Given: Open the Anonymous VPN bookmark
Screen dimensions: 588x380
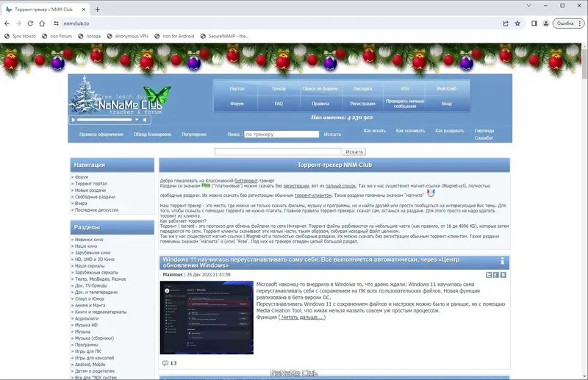Looking at the screenshot, I should pyautogui.click(x=127, y=36).
